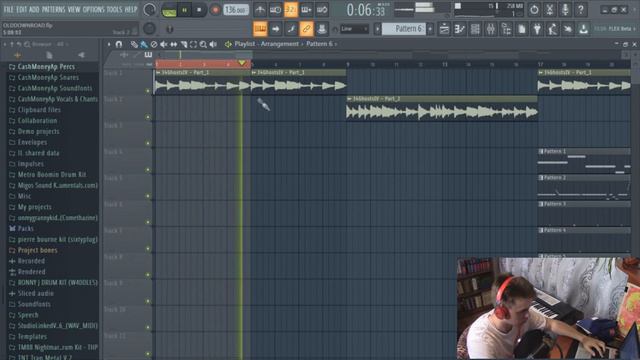The width and height of the screenshot is (640, 360).
Task: Open the OPTIONS menu
Action: click(x=93, y=9)
